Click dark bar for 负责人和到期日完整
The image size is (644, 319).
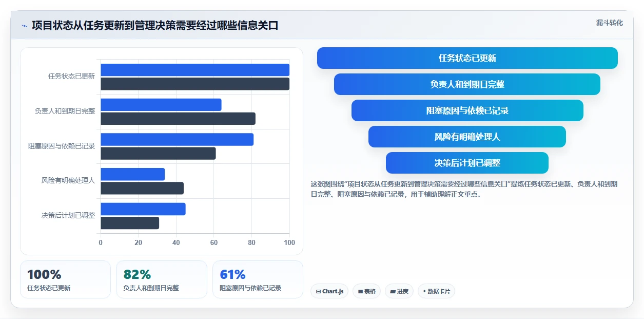[x=178, y=119]
